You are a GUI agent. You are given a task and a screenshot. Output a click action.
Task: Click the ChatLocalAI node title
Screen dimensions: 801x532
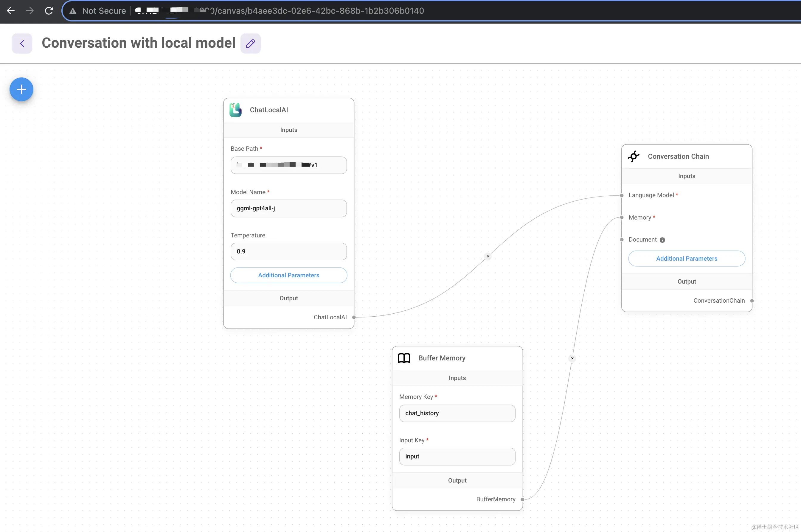pyautogui.click(x=269, y=110)
